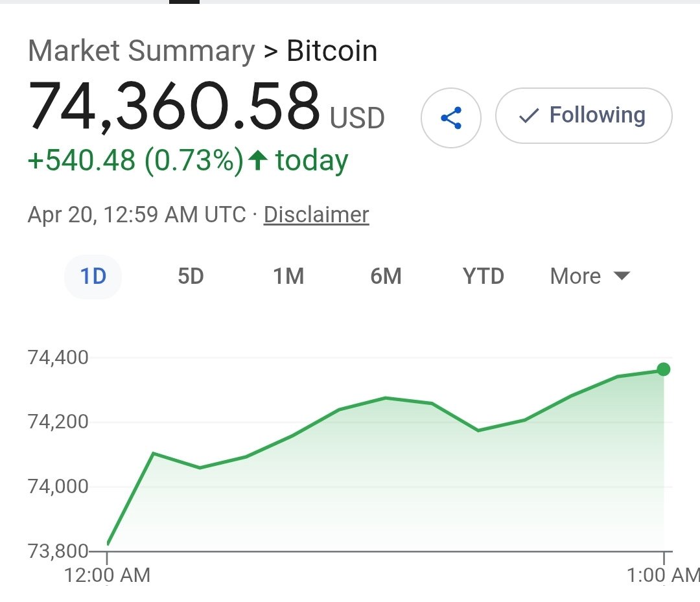This screenshot has width=700, height=602.
Task: Select the 1D time range tab
Action: [x=93, y=277]
